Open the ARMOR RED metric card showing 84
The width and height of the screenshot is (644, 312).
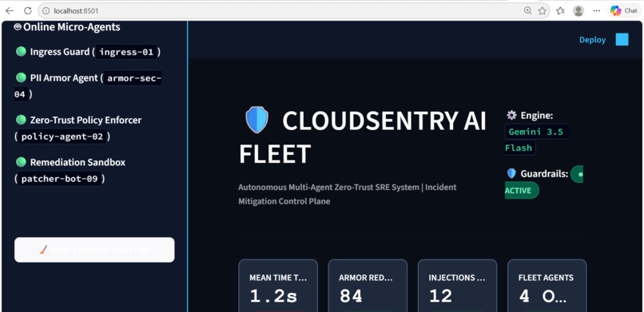coord(368,286)
